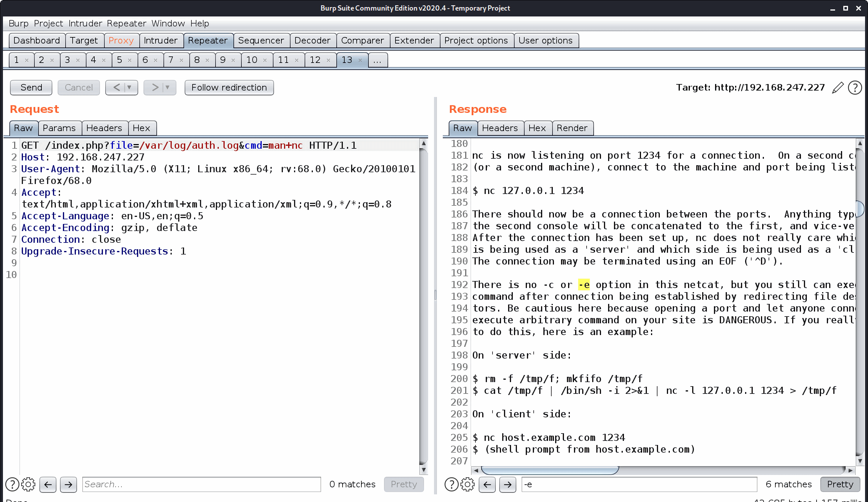Viewport: 868px width, 502px height.
Task: Click response horizontal scrollbar thumb
Action: [x=550, y=470]
